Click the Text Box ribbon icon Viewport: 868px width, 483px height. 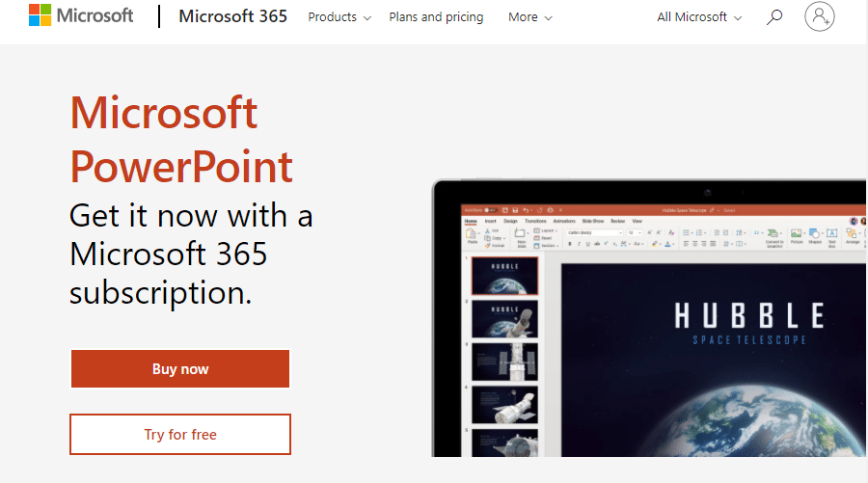click(x=832, y=235)
